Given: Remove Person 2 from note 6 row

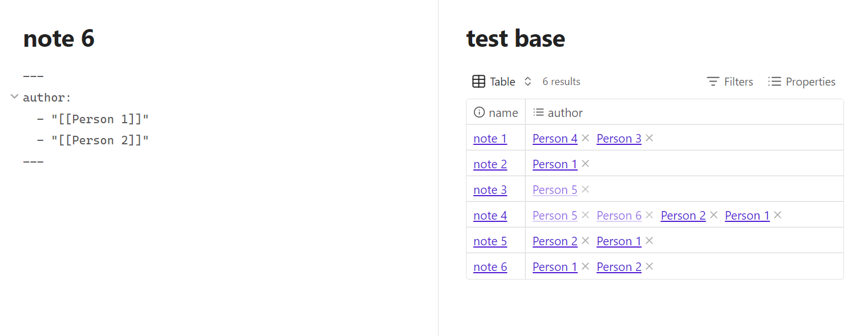Looking at the screenshot, I should point(649,266).
